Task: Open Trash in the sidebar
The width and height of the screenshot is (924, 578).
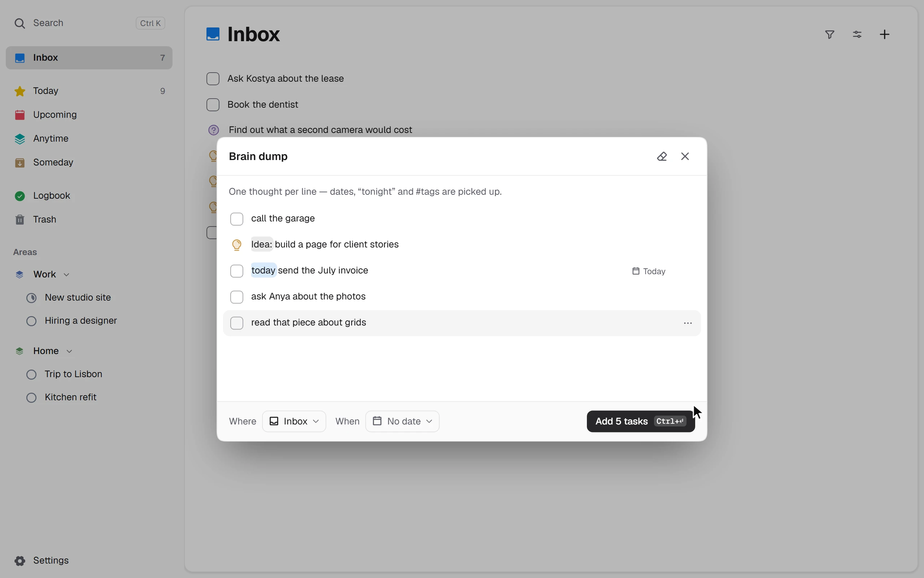Action: coord(89,219)
